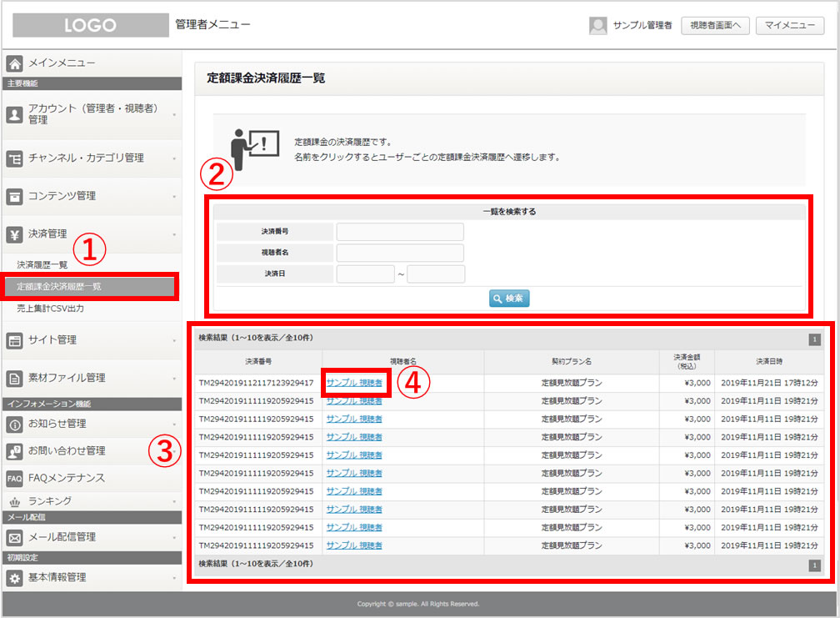This screenshot has height=618, width=840.
Task: Expand the お知らせ管理 menu arrow
Action: coord(174,425)
